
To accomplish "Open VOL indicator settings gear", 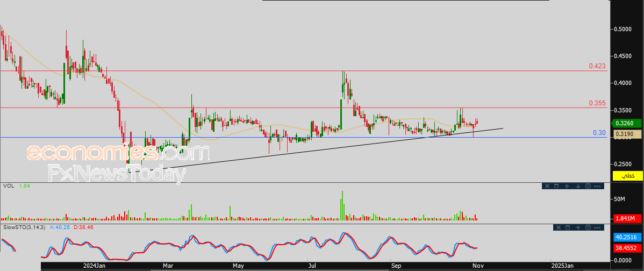I will [x=588, y=186].
